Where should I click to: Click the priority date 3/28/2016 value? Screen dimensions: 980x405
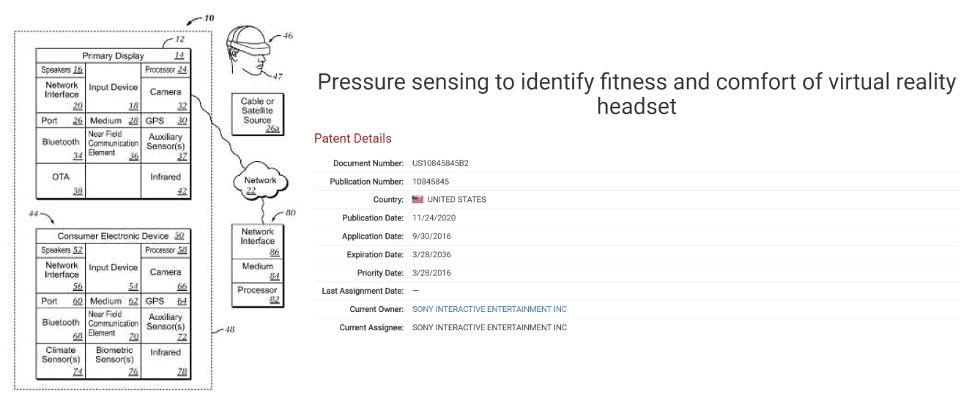[431, 272]
